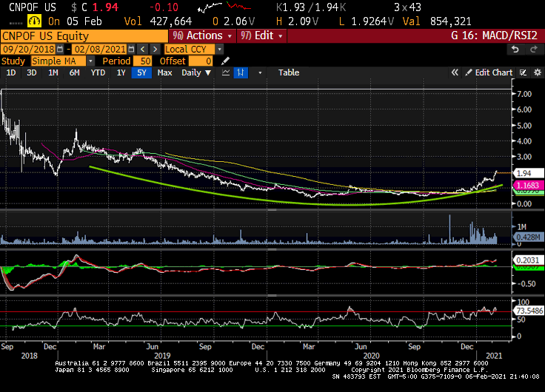Edit the CNPOF US Equity security field
The image size is (545, 392).
click(84, 36)
